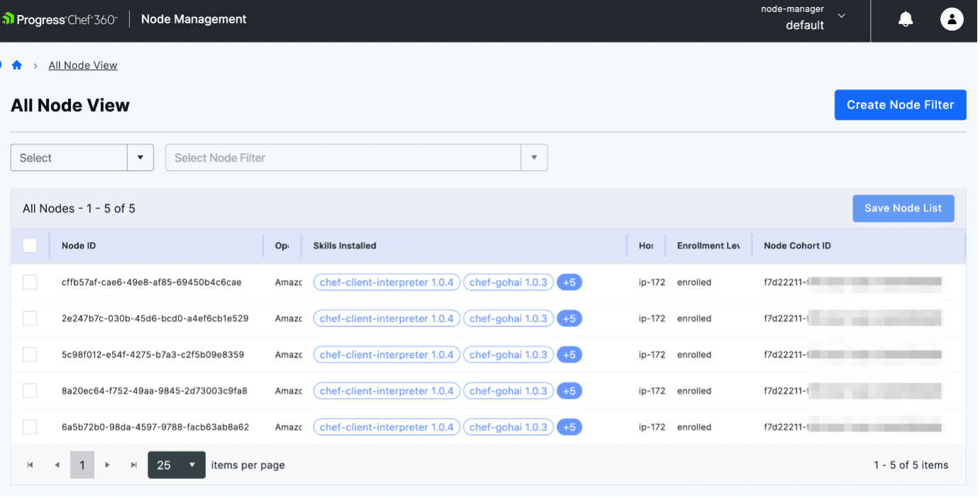Expand the Select dropdown
980x498 pixels.
[82, 157]
